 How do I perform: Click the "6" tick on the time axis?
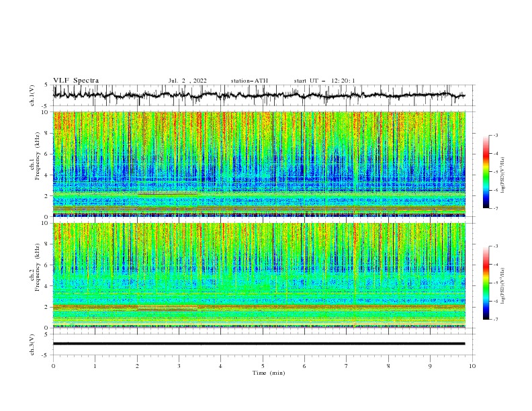click(x=304, y=366)
